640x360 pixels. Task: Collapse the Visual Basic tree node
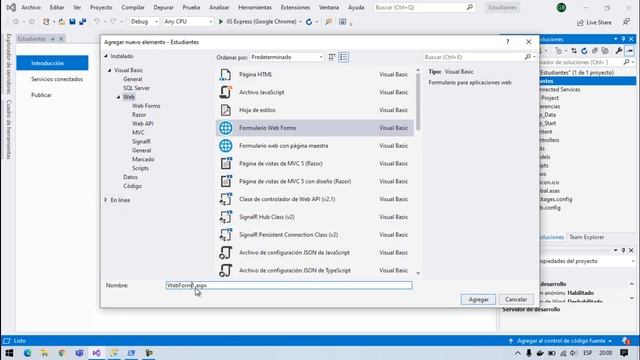pyautogui.click(x=109, y=70)
